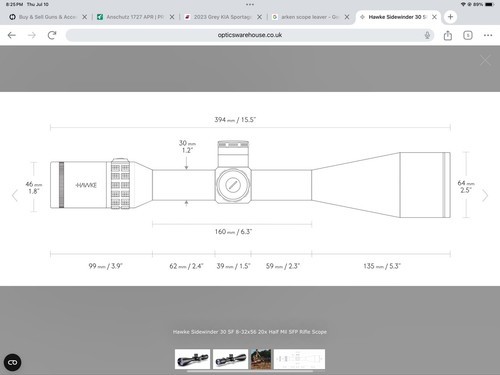
Task: Tap the Wi-Fi icon in status bar
Action: point(463,5)
